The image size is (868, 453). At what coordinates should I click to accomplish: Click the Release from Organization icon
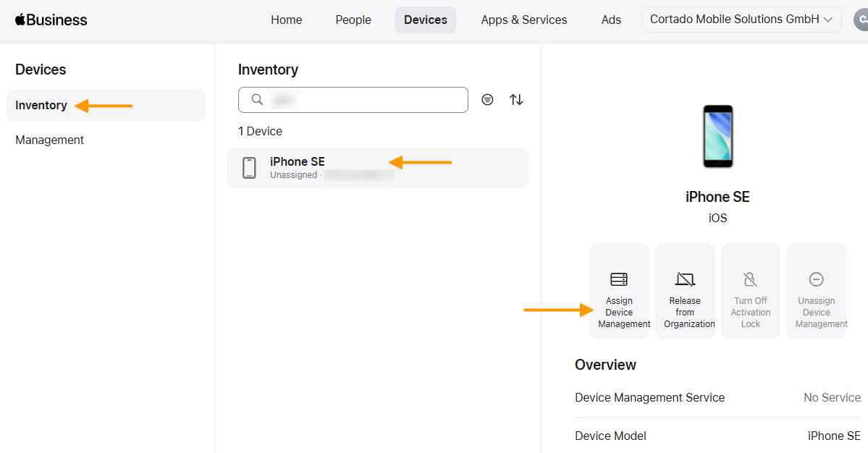[684, 290]
